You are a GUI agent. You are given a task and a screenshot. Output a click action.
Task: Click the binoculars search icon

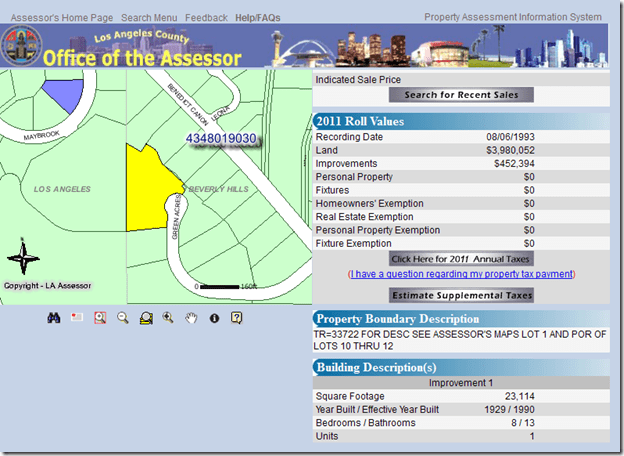(x=54, y=318)
